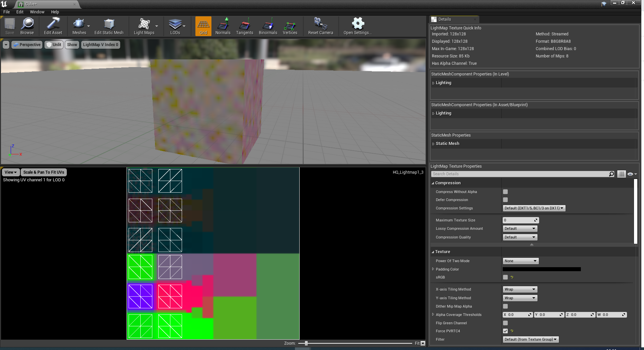Open Y-axis Tiling Method dropdown
The image size is (644, 350).
pos(520,298)
